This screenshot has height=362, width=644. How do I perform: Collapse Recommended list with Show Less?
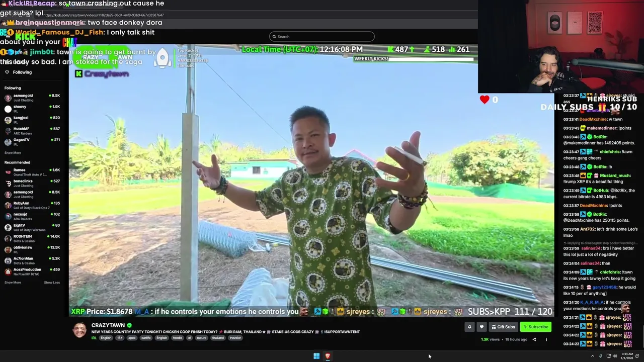tap(52, 283)
